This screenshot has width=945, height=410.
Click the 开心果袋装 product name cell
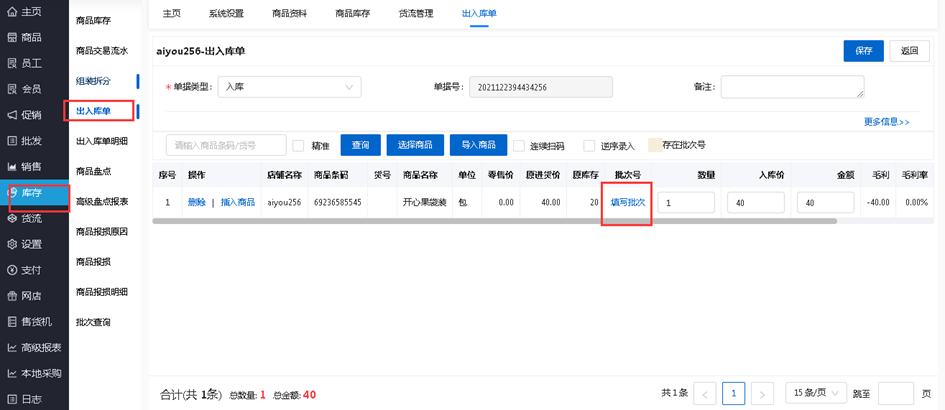425,203
